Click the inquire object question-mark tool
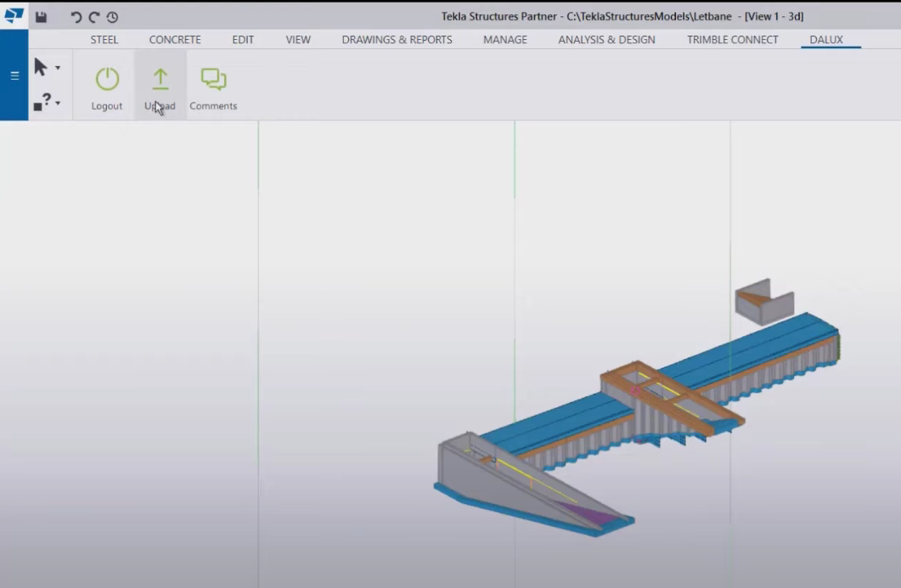The image size is (901, 588). point(42,103)
